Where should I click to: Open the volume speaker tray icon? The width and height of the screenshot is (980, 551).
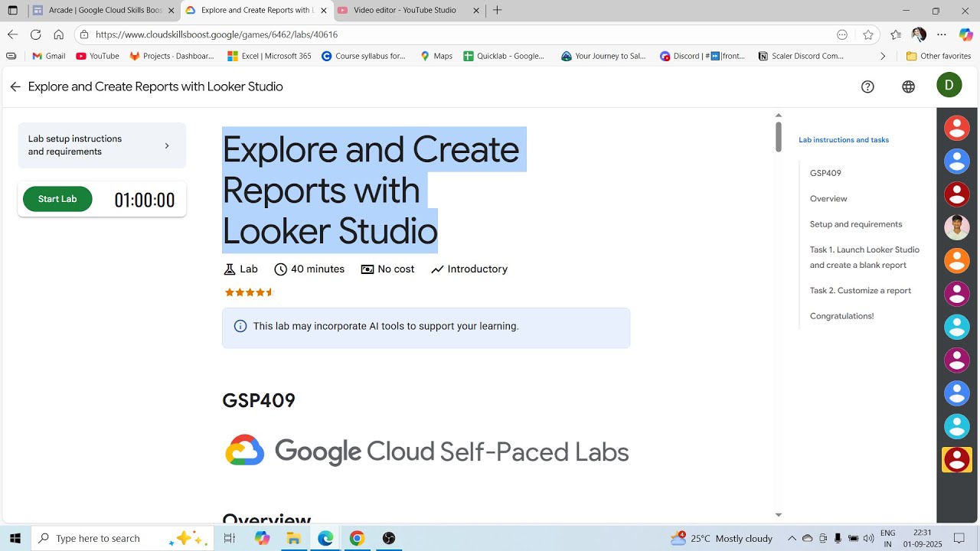click(868, 538)
